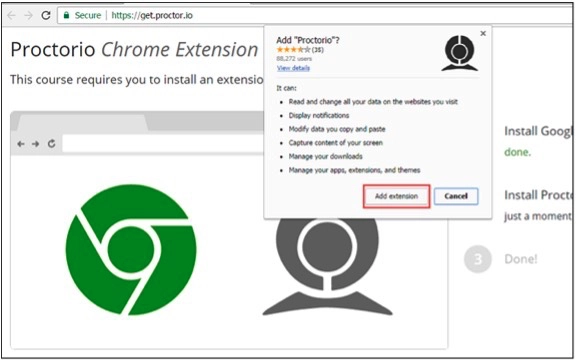
Task: Click the '88,272 users' text
Action: pyautogui.click(x=294, y=59)
